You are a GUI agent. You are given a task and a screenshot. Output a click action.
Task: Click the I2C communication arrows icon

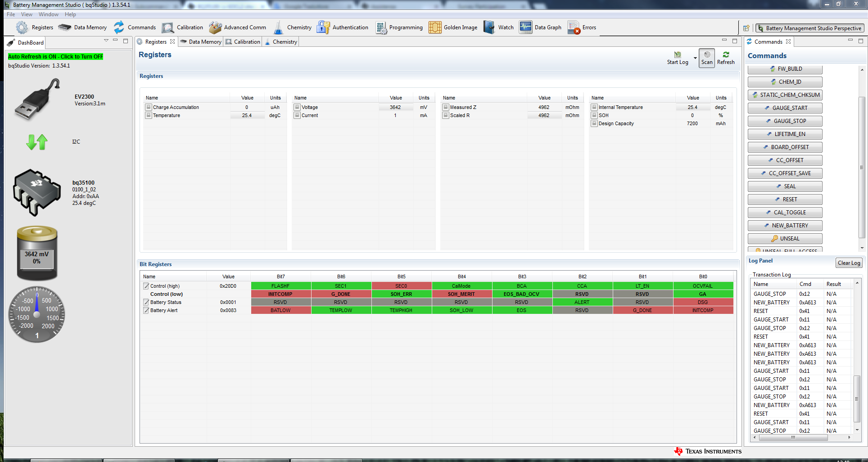[37, 142]
